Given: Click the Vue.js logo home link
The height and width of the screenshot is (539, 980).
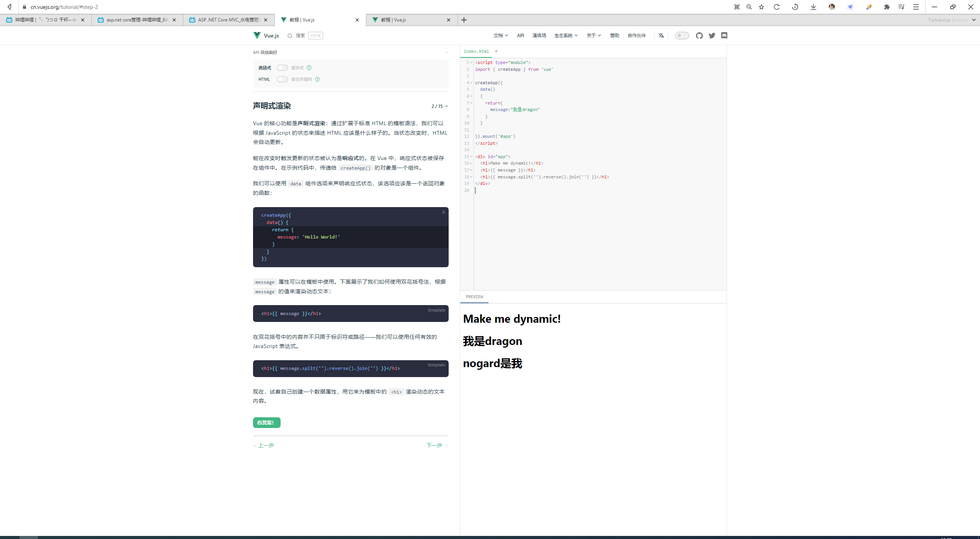Looking at the screenshot, I should 266,36.
